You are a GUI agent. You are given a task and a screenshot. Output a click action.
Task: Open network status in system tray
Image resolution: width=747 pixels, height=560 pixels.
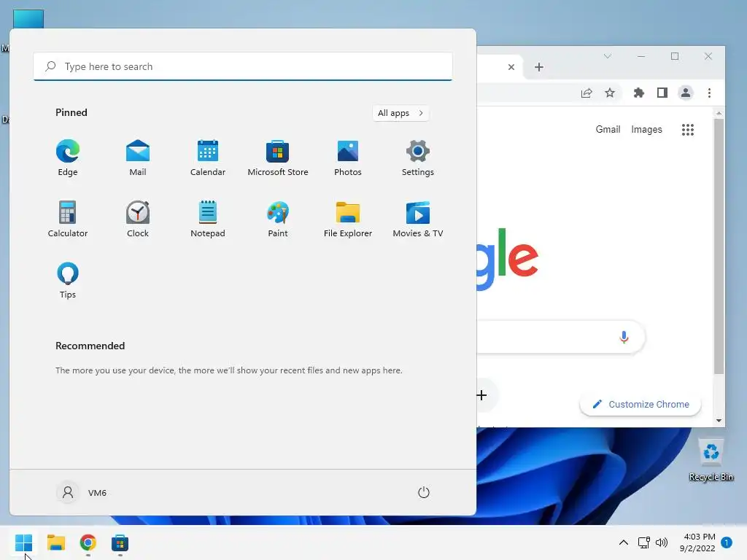(643, 542)
